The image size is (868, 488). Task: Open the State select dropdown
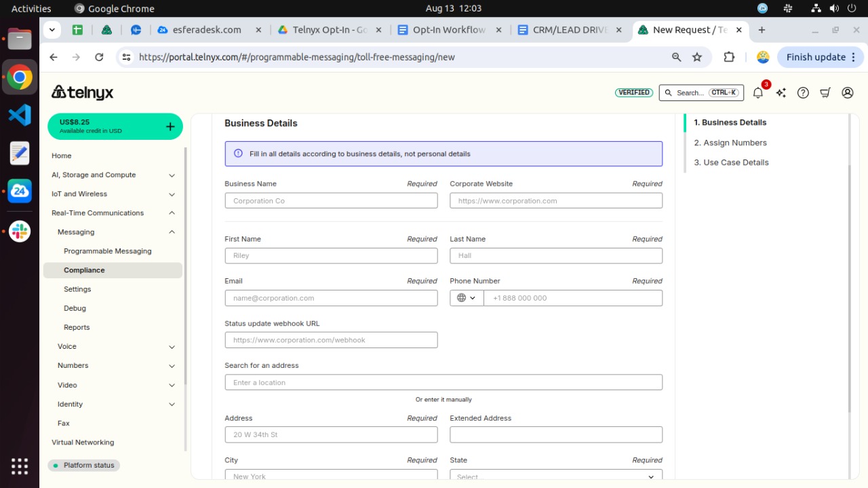[555, 476]
